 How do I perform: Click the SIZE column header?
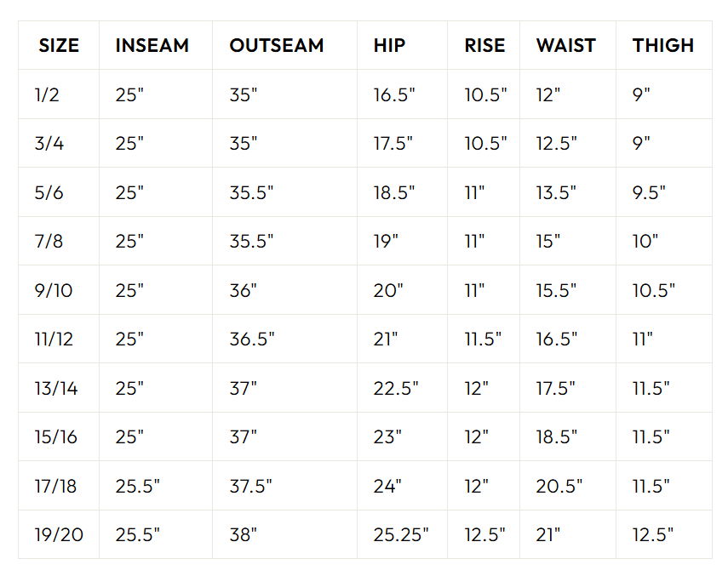point(59,46)
